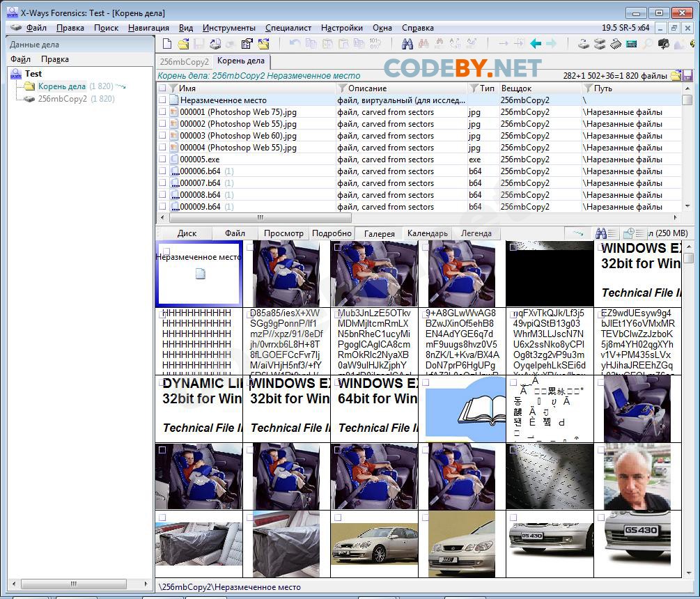Select the blue back-navigation arrow

click(536, 43)
